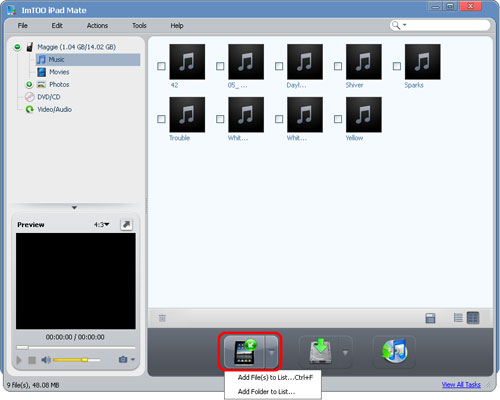This screenshot has width=500, height=400.
Task: Collapse the device tree panel arrow
Action: pos(74,208)
